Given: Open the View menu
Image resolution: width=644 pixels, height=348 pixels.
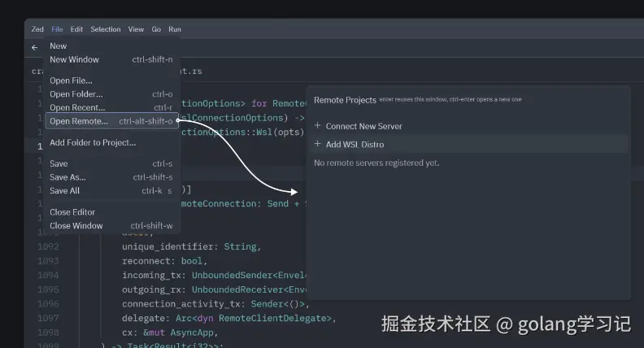Looking at the screenshot, I should tap(136, 29).
